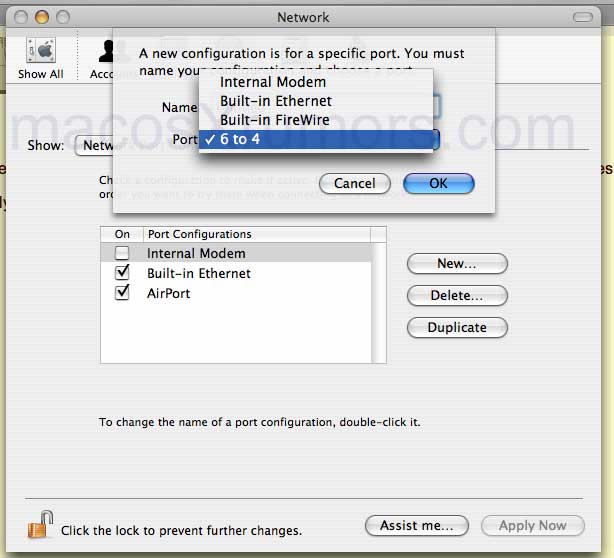614x558 pixels.
Task: Uncheck the Built-in Ethernet checkbox
Action: click(122, 273)
